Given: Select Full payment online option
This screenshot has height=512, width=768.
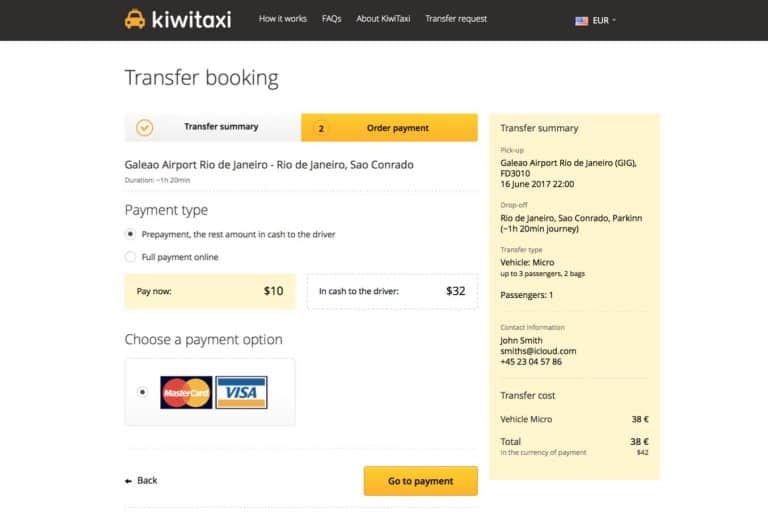Looking at the screenshot, I should point(130,257).
